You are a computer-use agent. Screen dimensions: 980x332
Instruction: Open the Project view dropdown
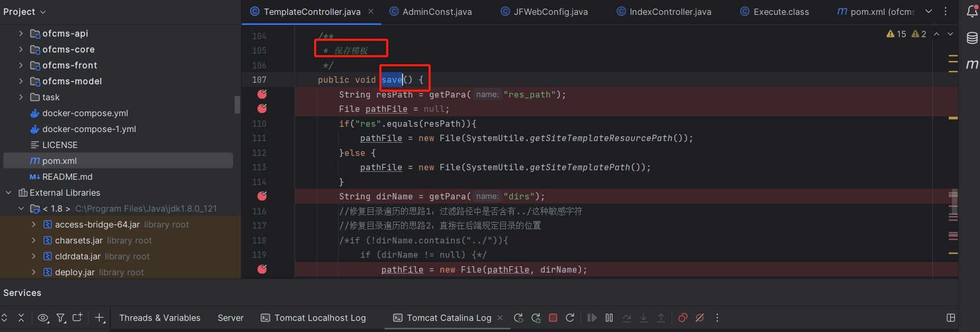point(24,12)
